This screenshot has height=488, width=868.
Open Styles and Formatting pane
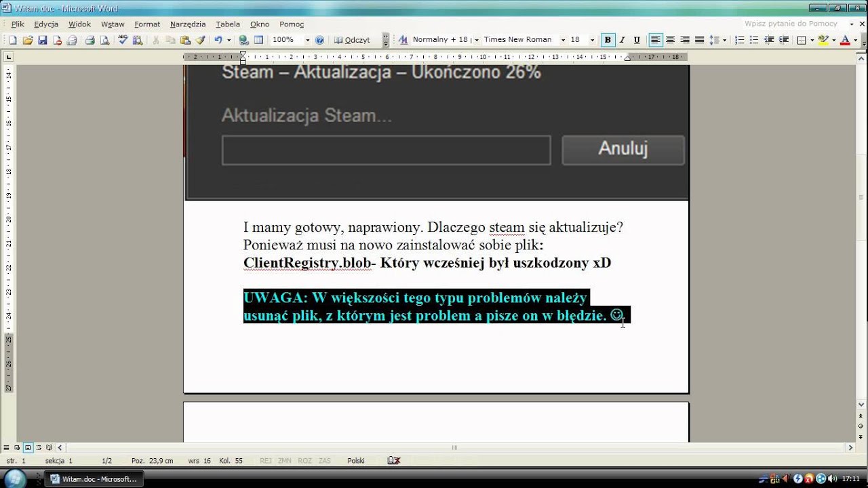[x=402, y=40]
